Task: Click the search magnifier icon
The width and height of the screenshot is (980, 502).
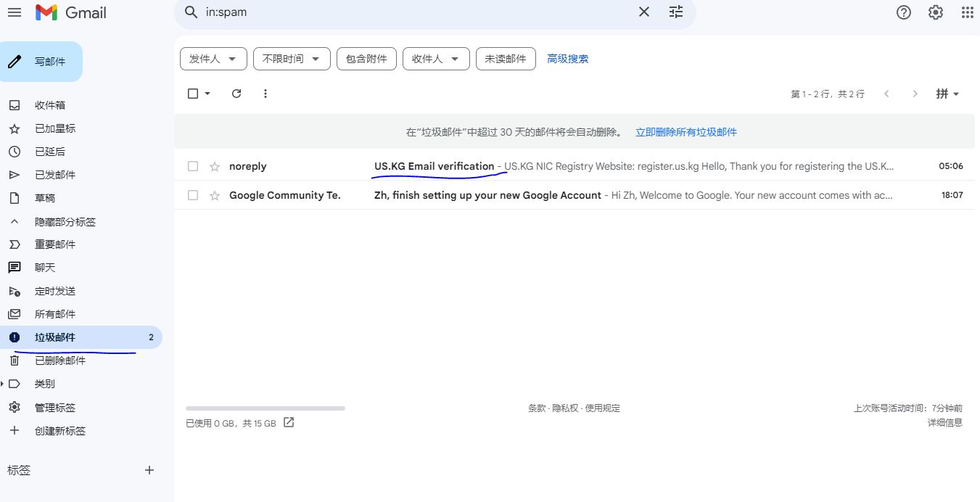Action: (x=192, y=12)
